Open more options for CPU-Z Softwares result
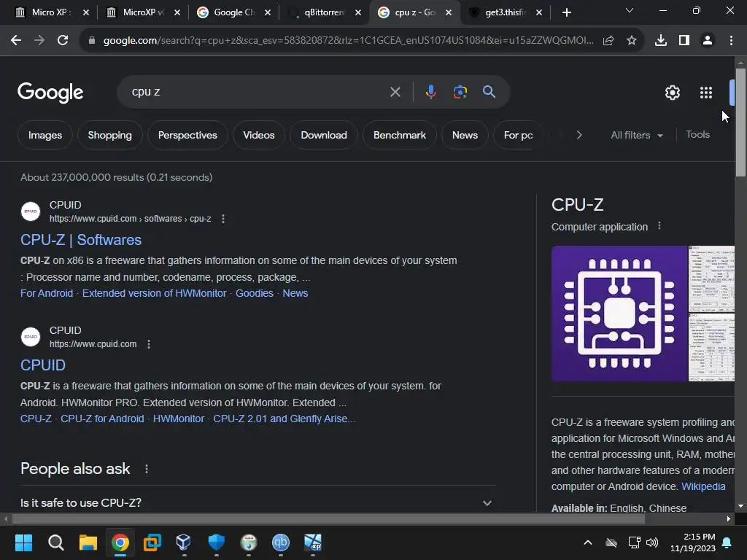Image resolution: width=747 pixels, height=560 pixels. click(223, 219)
